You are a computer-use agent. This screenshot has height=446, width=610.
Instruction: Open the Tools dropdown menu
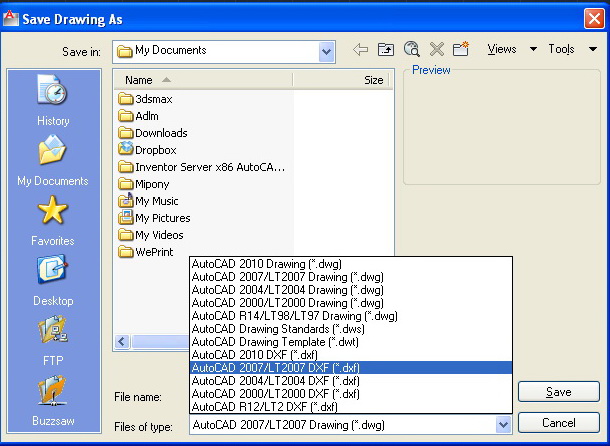tap(572, 49)
